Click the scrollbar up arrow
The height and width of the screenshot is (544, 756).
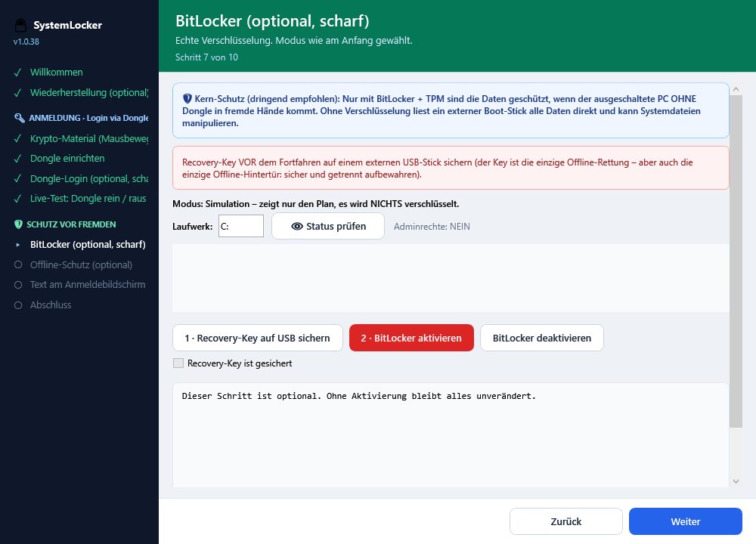coord(736,89)
